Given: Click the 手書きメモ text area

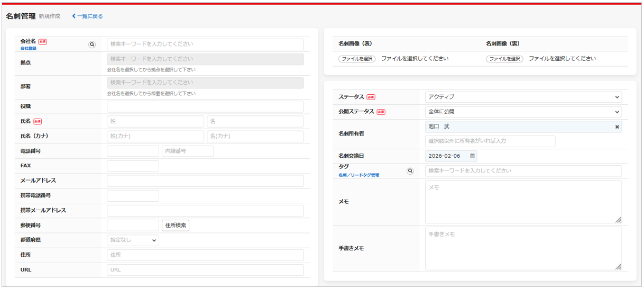Looking at the screenshot, I should point(523,248).
